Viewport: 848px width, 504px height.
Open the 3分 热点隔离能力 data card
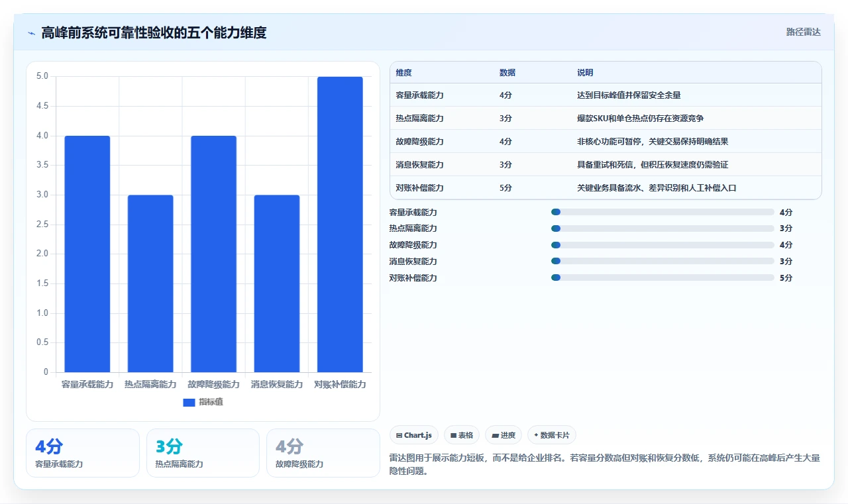pyautogui.click(x=203, y=453)
